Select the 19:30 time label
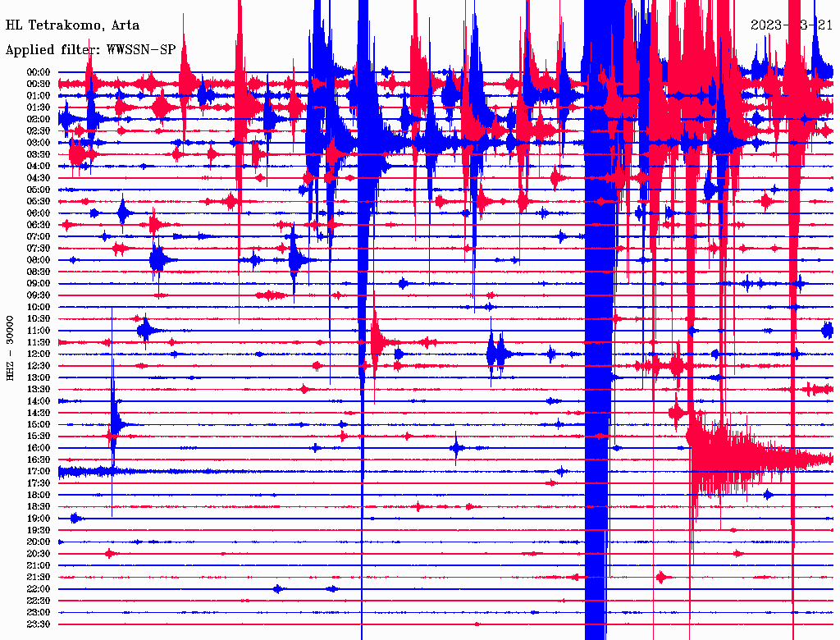Image resolution: width=840 pixels, height=640 pixels. pos(39,531)
